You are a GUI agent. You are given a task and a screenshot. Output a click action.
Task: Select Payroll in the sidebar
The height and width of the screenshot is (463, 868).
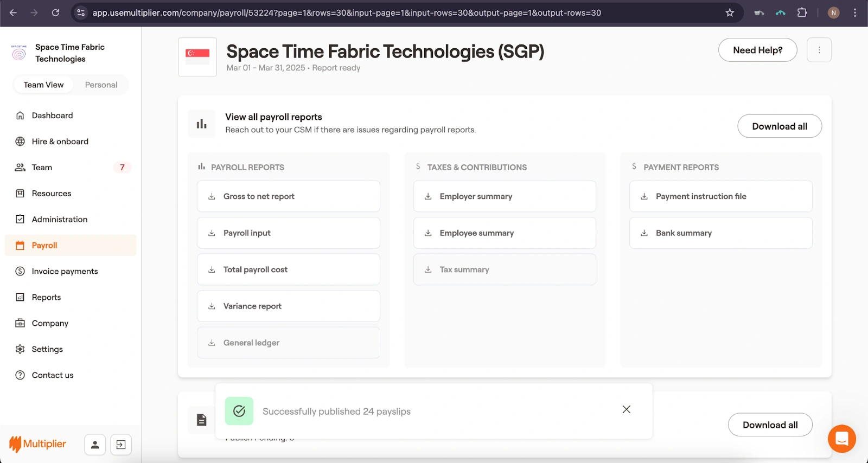(71, 245)
